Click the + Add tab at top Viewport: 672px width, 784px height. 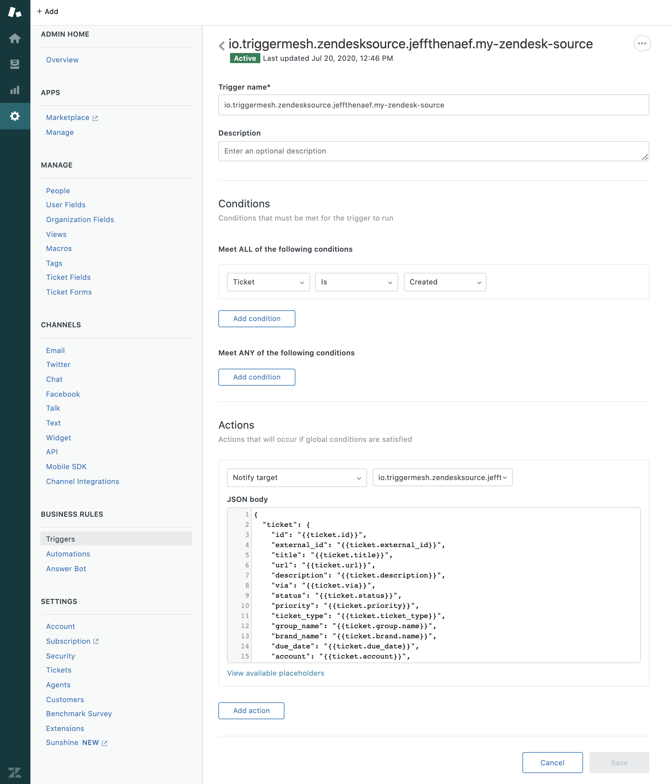pyautogui.click(x=48, y=12)
